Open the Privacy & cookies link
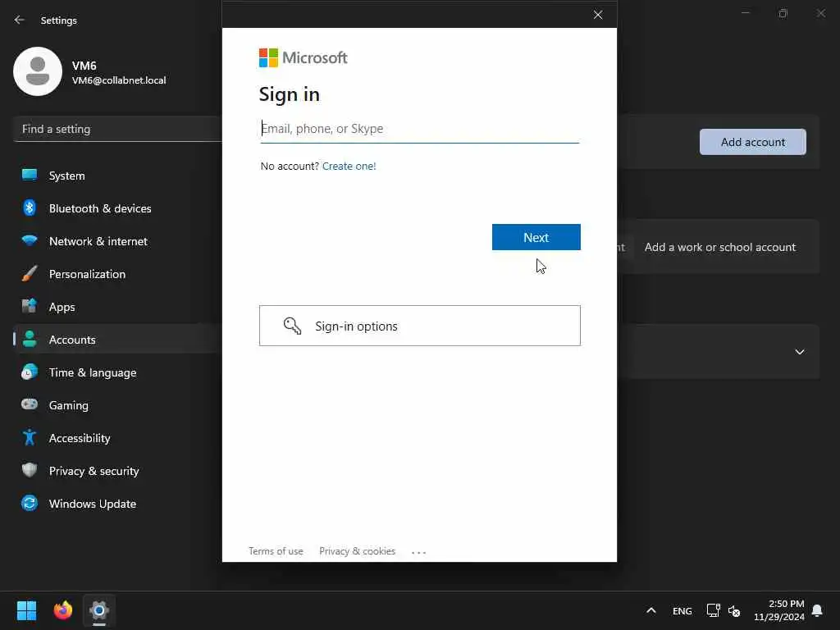This screenshot has width=840, height=630. pyautogui.click(x=358, y=550)
